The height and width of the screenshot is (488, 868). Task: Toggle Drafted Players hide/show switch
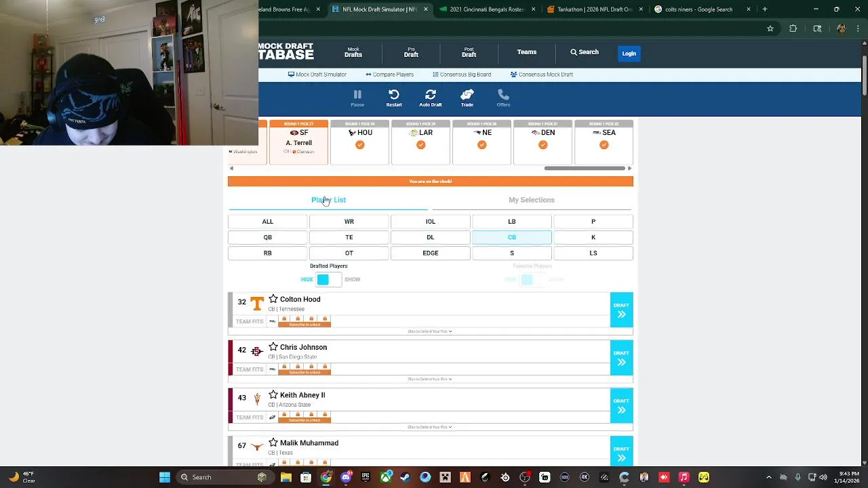point(329,279)
